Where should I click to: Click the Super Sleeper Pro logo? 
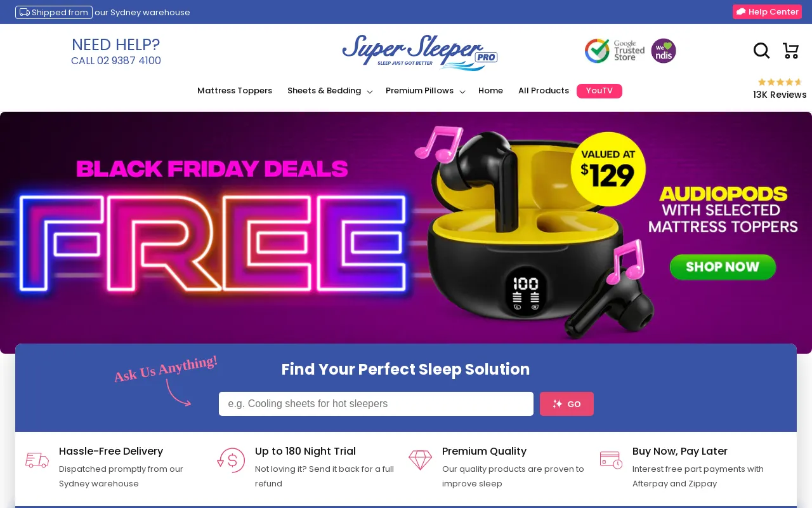420,52
